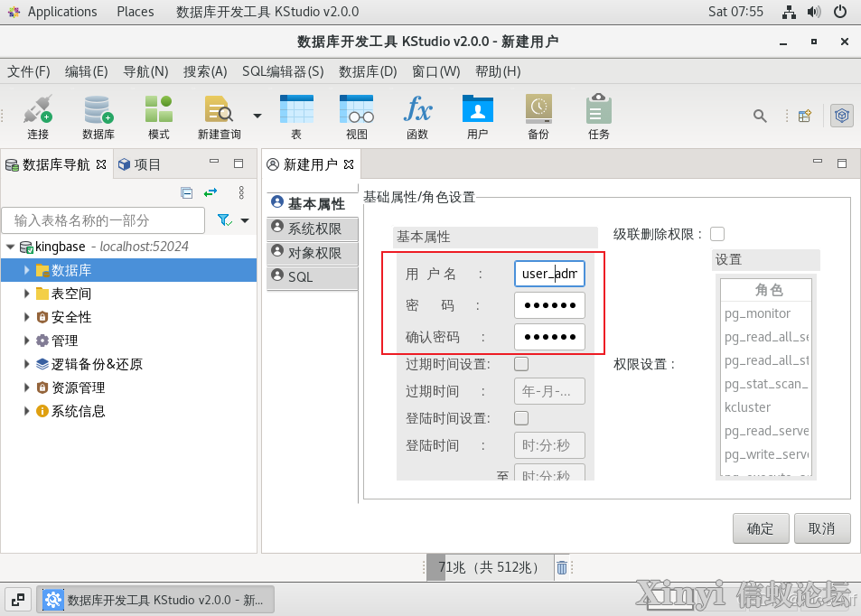Image resolution: width=861 pixels, height=616 pixels.
Task: Click the 确认密码 input field
Action: (549, 337)
